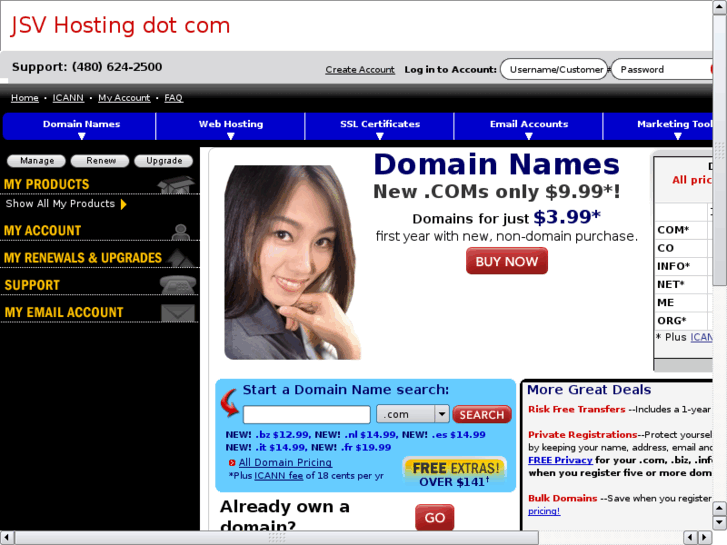Click the ME row in the pricing table
The width and height of the screenshot is (727, 545).
[x=684, y=302]
